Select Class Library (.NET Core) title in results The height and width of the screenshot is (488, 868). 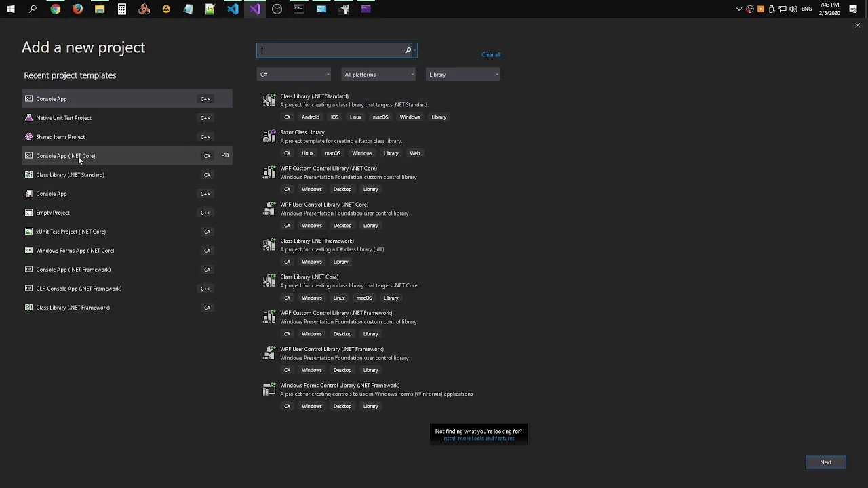[309, 277]
